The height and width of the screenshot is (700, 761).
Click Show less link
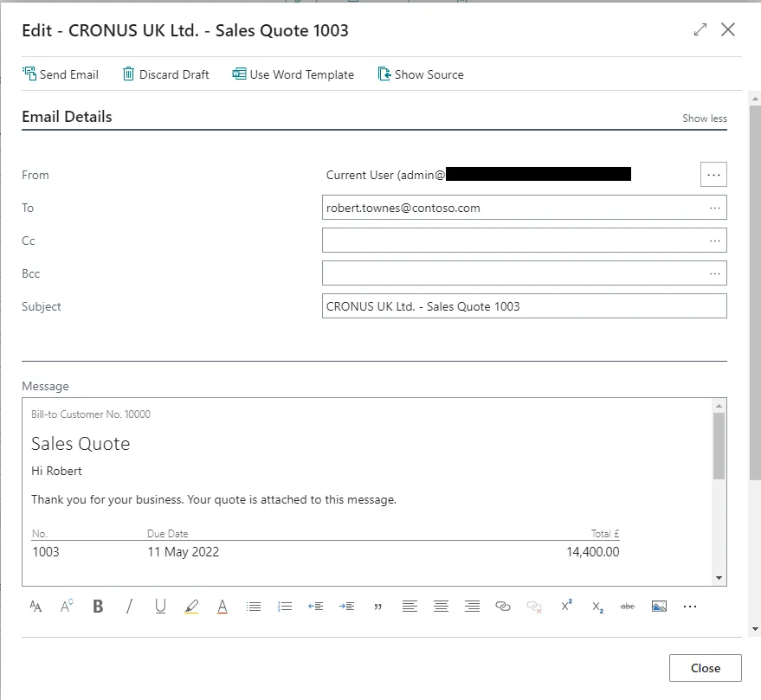(x=704, y=119)
